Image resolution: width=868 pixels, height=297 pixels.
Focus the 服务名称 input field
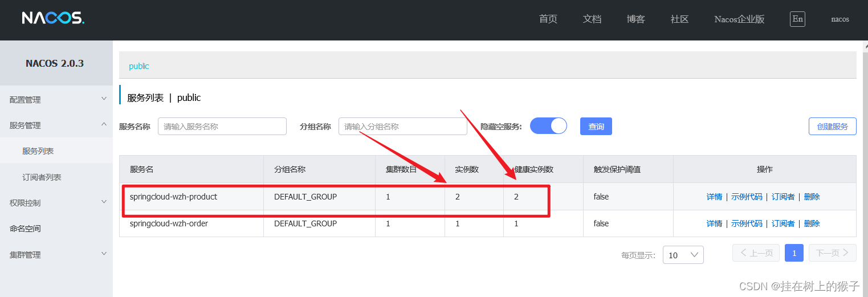click(x=222, y=126)
